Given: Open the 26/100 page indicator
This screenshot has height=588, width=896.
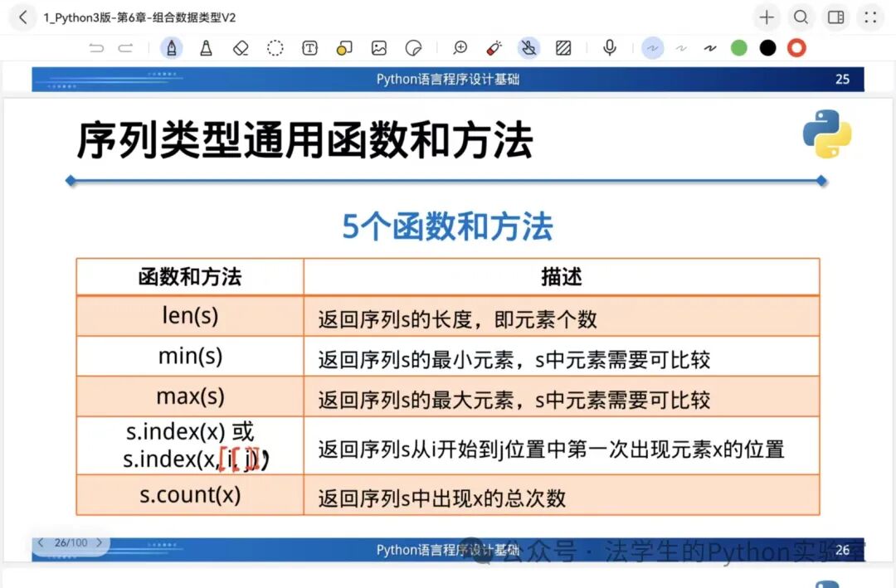Looking at the screenshot, I should [71, 542].
